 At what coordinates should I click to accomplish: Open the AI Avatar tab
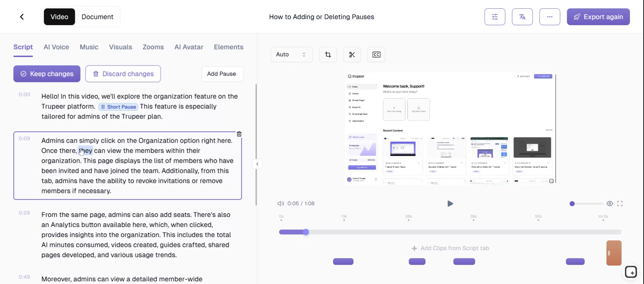tap(189, 47)
